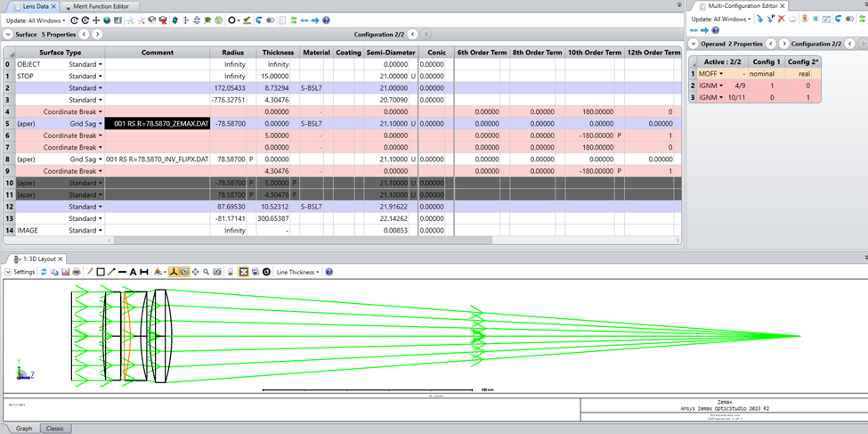Open Update: All Windows dropdown in Multi-Configuration Editor
This screenshot has height=434, width=868.
pyautogui.click(x=721, y=19)
